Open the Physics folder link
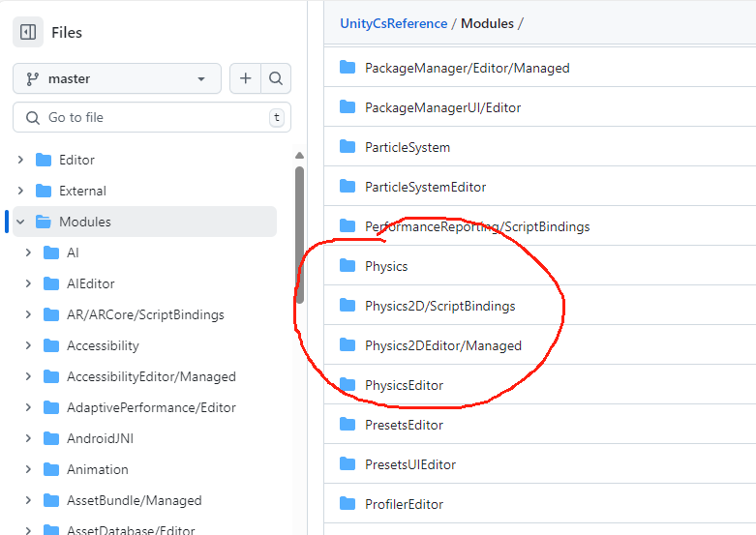Screen dimensions: 756x535 [x=386, y=266]
